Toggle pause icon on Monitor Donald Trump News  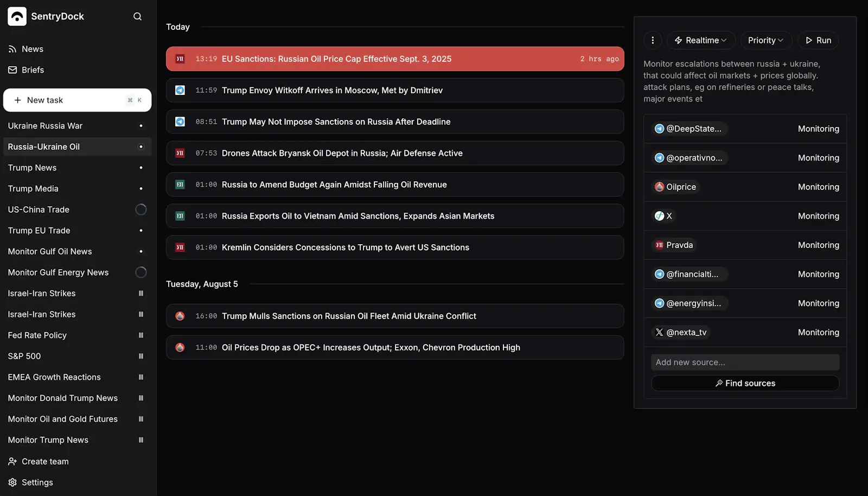pyautogui.click(x=141, y=398)
